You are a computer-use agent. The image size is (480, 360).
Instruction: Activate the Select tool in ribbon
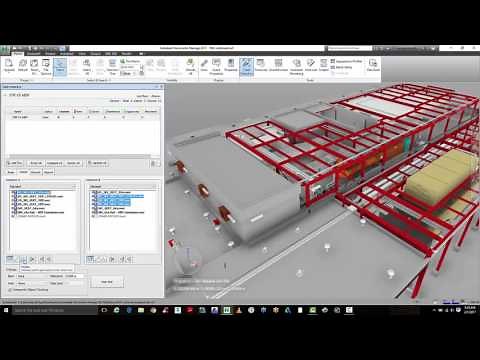click(x=60, y=66)
